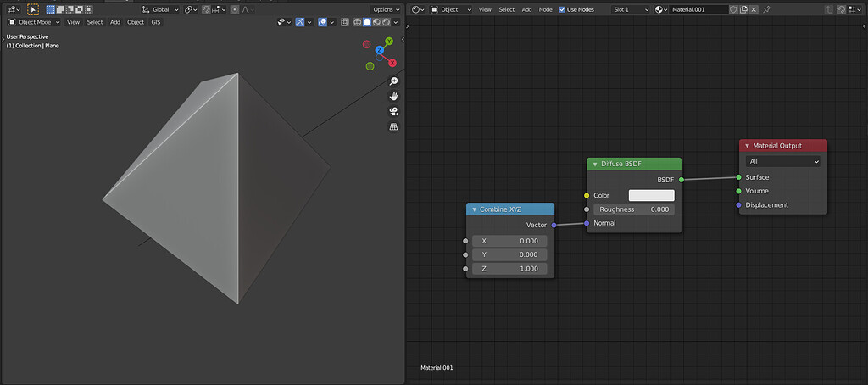
Task: Collapse the Diffuse BSDF node
Action: tap(595, 164)
